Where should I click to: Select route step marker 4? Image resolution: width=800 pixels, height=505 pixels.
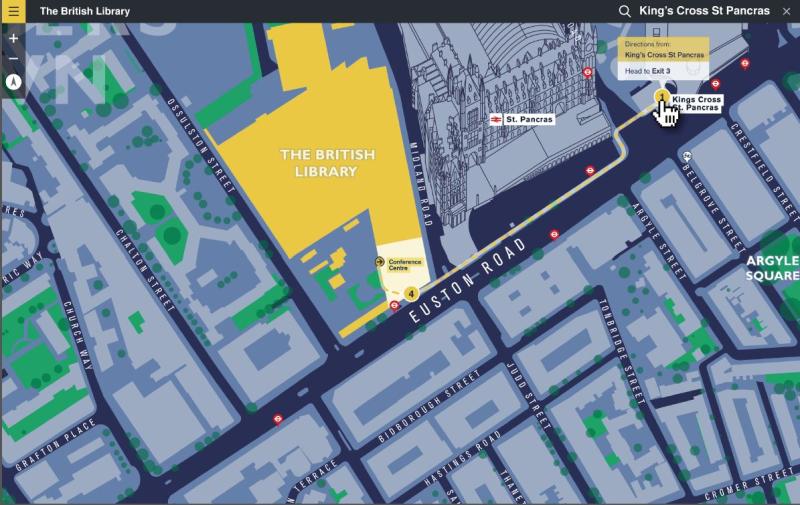[x=411, y=294]
